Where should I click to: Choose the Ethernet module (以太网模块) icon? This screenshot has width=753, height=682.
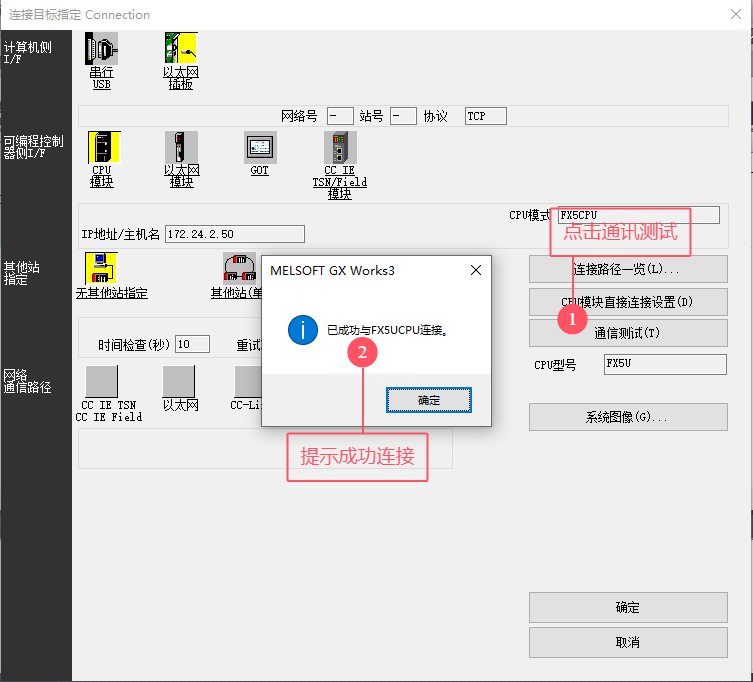[181, 147]
